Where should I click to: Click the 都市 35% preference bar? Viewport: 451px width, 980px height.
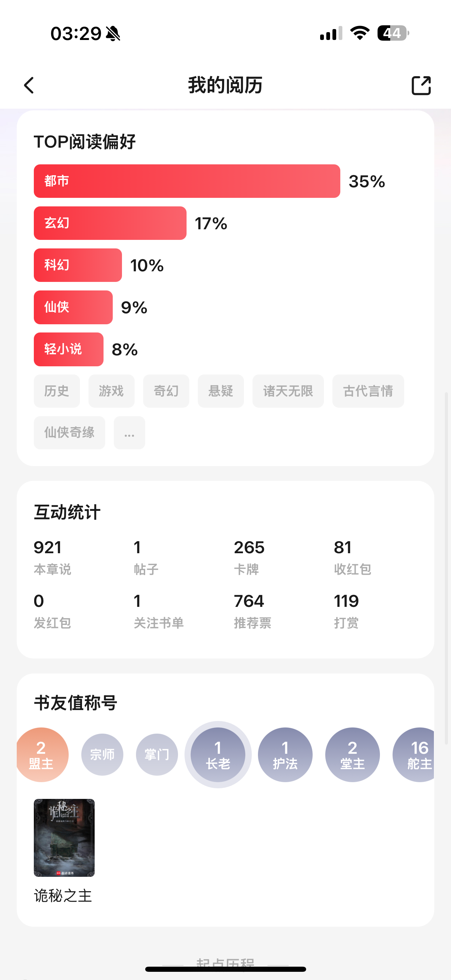187,181
